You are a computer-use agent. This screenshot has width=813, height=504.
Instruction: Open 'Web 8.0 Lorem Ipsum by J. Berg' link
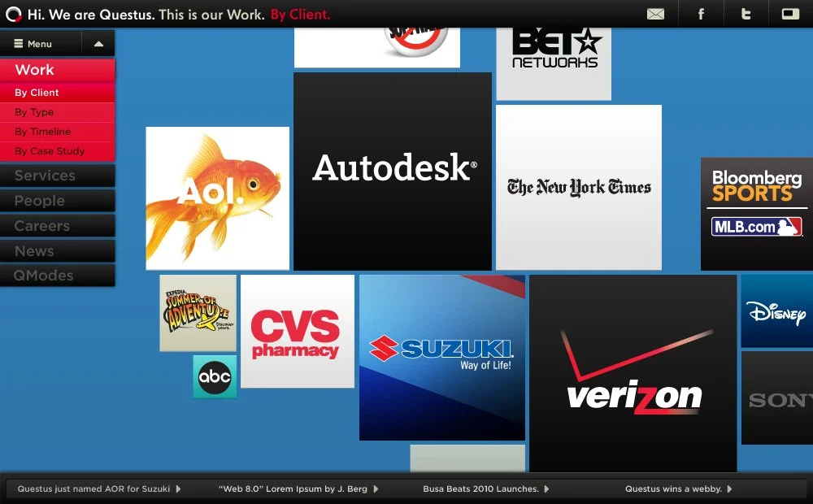tap(293, 489)
